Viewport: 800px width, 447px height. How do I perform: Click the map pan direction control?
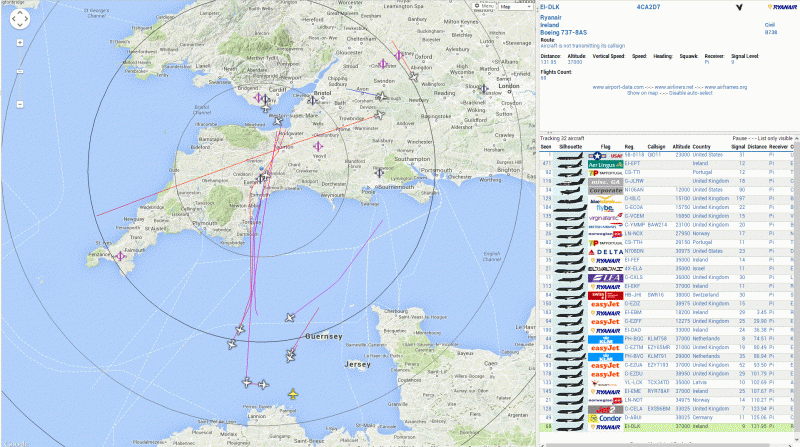[x=20, y=19]
